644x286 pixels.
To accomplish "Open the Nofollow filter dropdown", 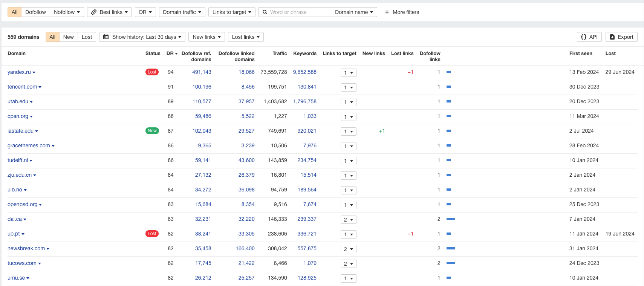I will [x=67, y=12].
